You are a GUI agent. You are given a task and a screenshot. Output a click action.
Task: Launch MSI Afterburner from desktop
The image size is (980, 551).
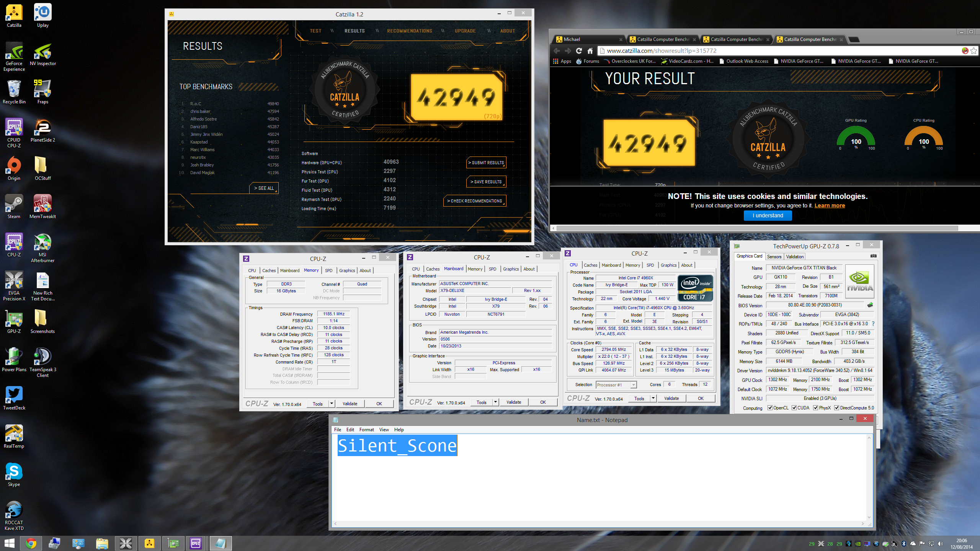click(x=43, y=248)
